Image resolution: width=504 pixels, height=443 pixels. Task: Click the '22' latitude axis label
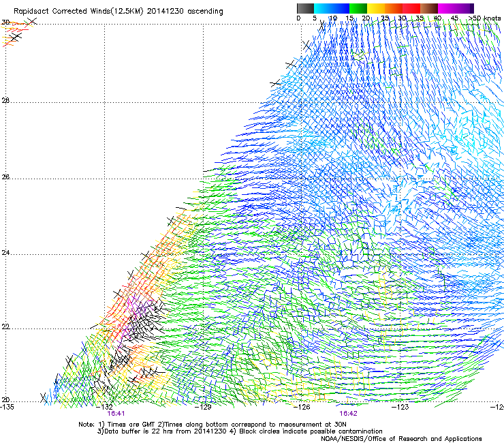(x=5, y=326)
